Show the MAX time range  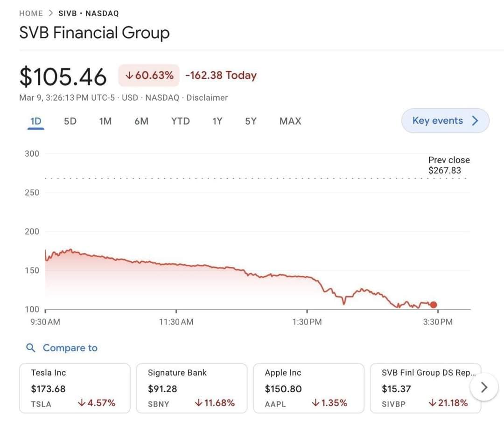(290, 121)
